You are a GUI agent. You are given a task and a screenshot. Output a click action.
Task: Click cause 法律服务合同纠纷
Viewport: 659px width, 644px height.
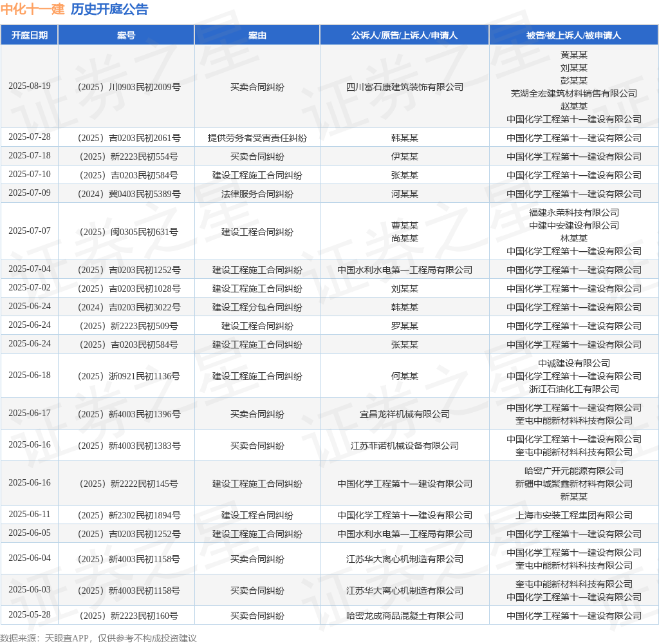(257, 194)
